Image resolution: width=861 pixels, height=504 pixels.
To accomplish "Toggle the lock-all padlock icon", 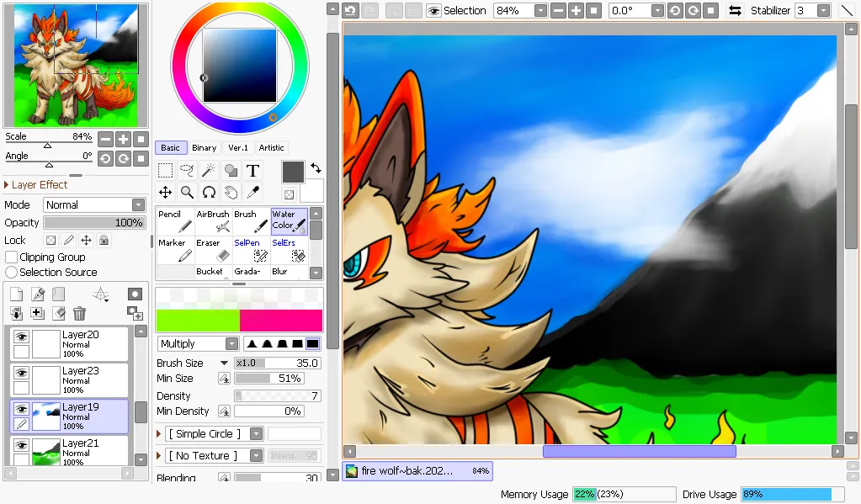I will click(x=104, y=241).
